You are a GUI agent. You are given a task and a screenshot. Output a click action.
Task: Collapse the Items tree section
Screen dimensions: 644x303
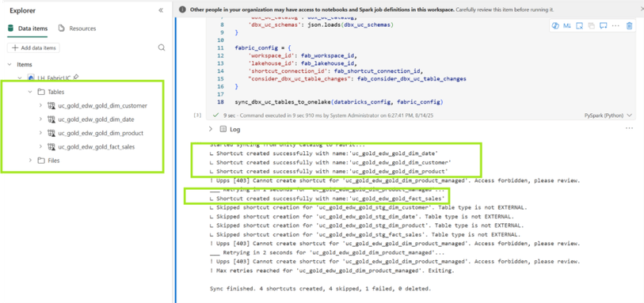click(10, 64)
